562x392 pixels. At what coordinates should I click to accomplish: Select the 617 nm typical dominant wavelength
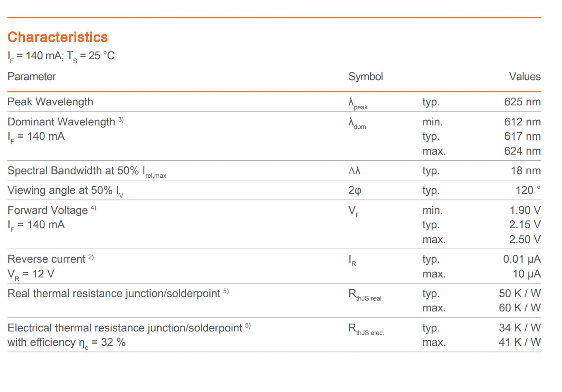pyautogui.click(x=522, y=136)
